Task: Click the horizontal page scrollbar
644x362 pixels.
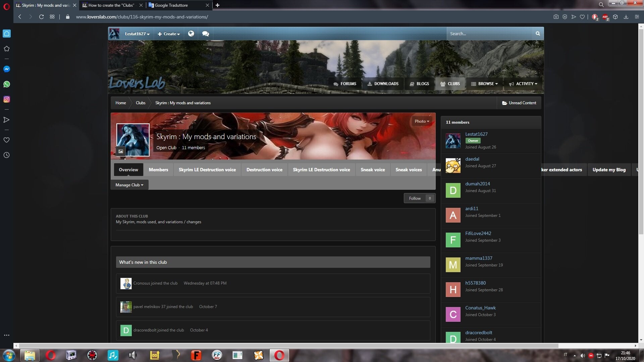Action: click(288, 346)
